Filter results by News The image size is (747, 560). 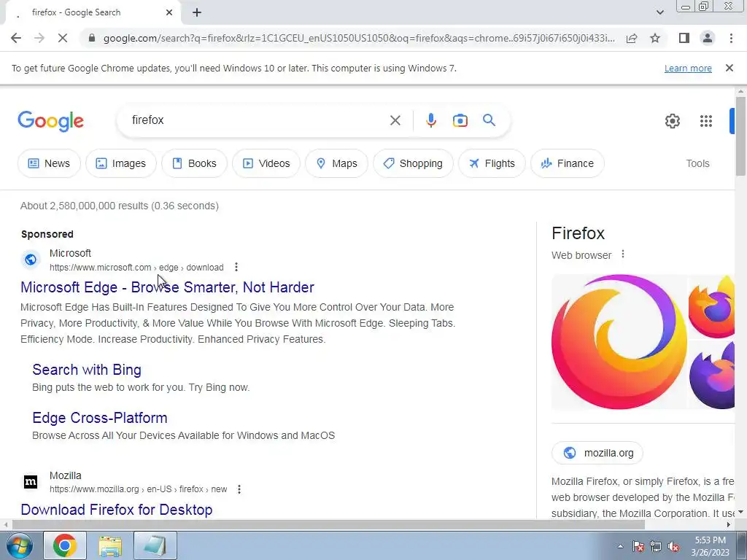(49, 163)
